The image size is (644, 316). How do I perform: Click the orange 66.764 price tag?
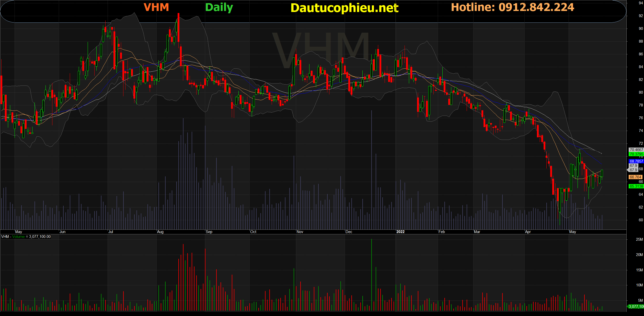(635, 177)
